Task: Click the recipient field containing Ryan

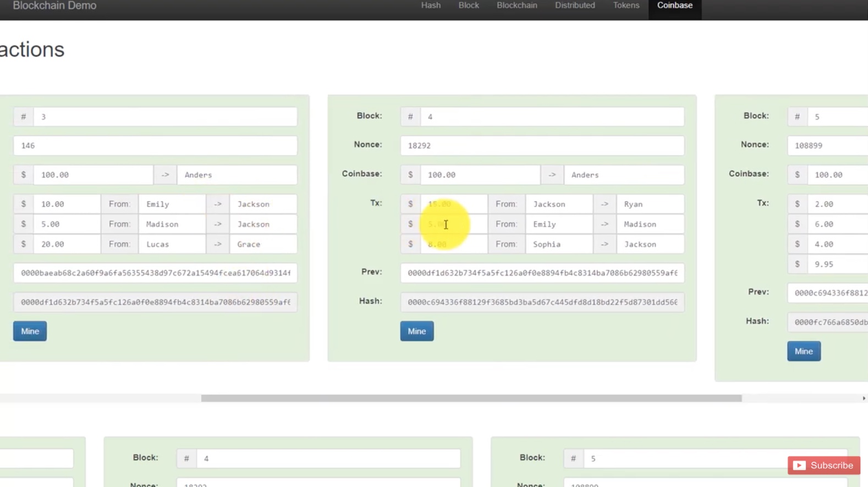Action: coord(650,204)
